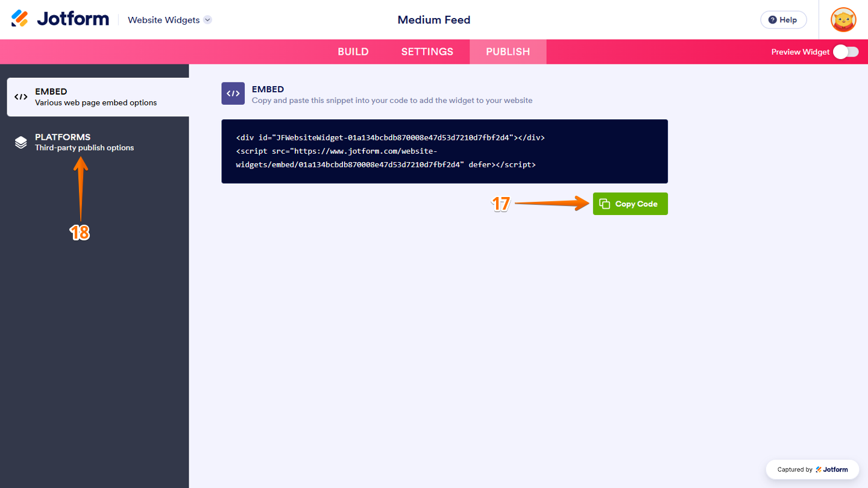Click the 'Various web page embed options' text
The height and width of the screenshot is (488, 868).
(96, 103)
